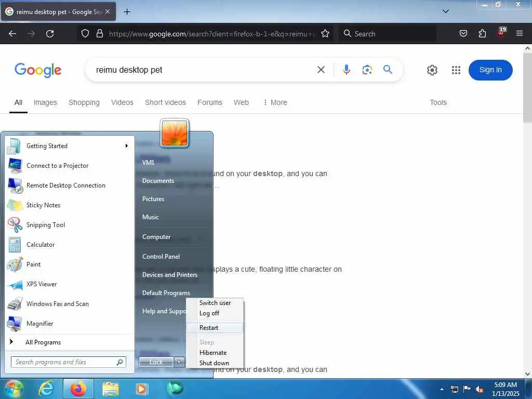Search by image with Google Lens icon
Viewport: 532px width, 399px height.
[367, 70]
